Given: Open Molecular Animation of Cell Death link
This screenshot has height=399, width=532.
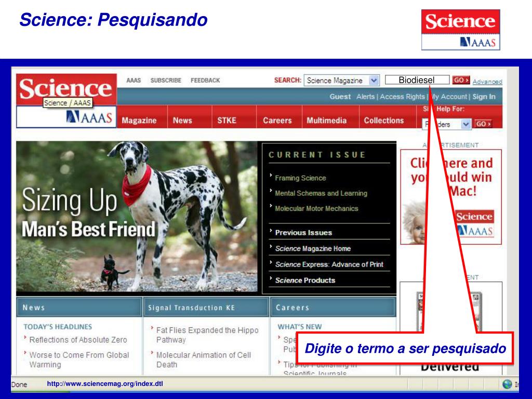Looking at the screenshot, I should [x=204, y=360].
